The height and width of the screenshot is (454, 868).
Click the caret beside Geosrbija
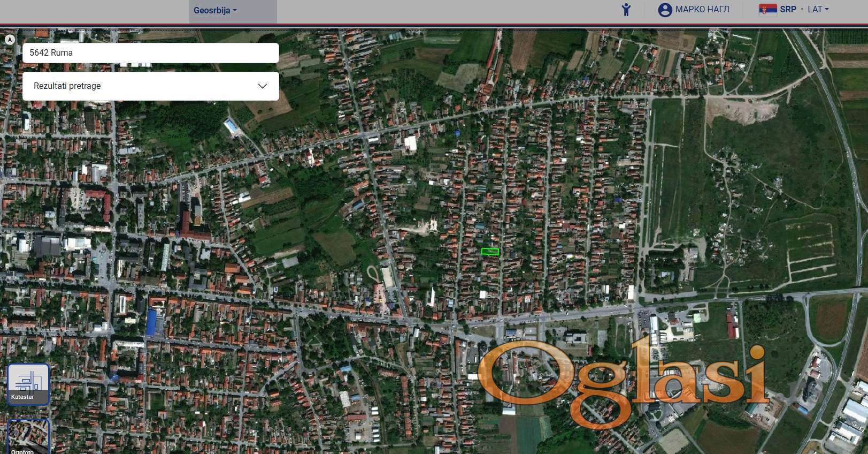(235, 11)
